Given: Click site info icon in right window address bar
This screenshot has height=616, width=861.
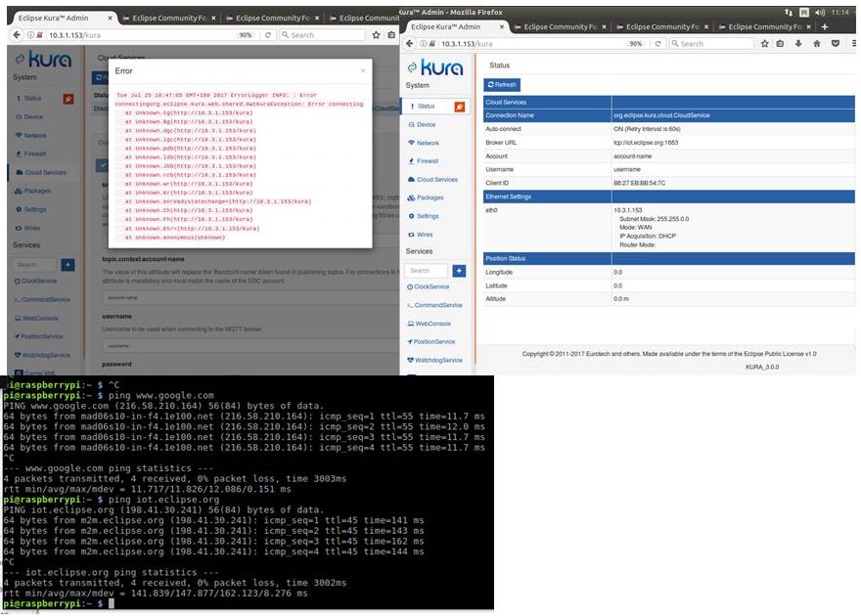Looking at the screenshot, I should coord(424,43).
